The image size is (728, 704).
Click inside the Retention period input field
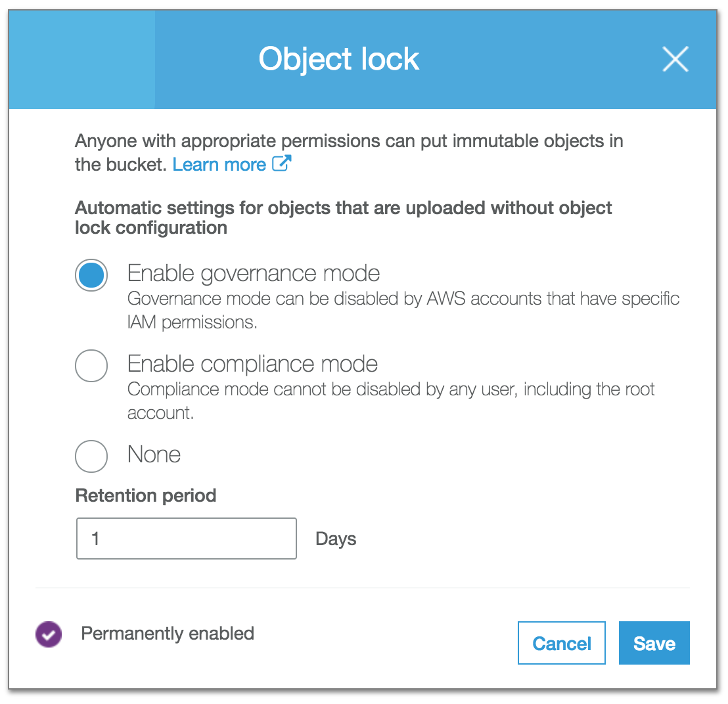pos(186,538)
